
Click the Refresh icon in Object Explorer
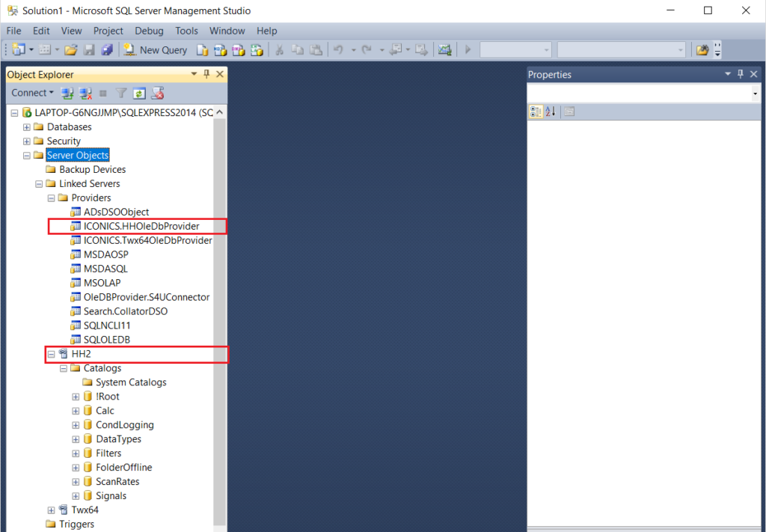pyautogui.click(x=139, y=93)
